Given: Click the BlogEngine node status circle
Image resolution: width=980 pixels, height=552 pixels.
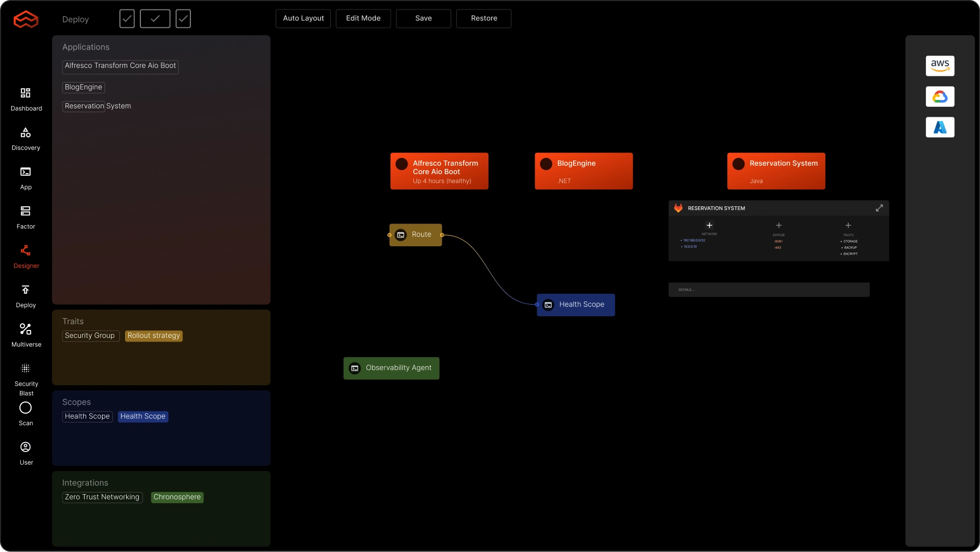Looking at the screenshot, I should (546, 164).
